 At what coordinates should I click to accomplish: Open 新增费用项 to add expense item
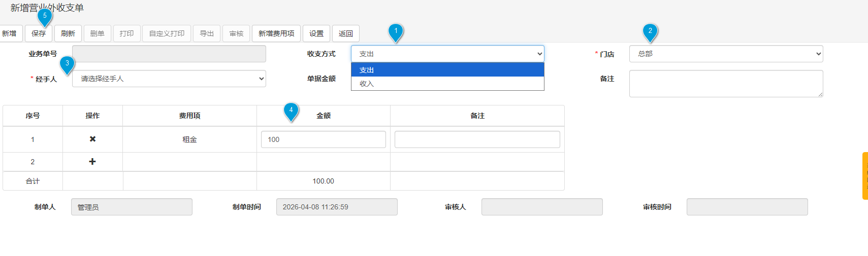pos(276,33)
